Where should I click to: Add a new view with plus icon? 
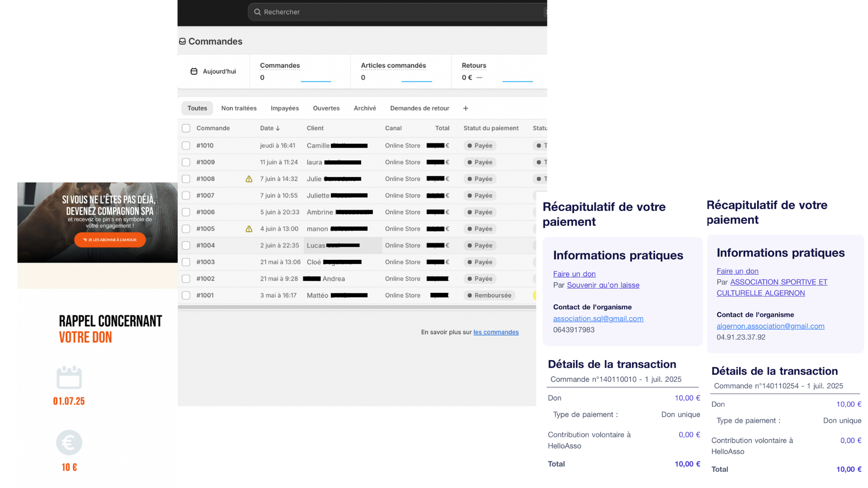coord(466,108)
